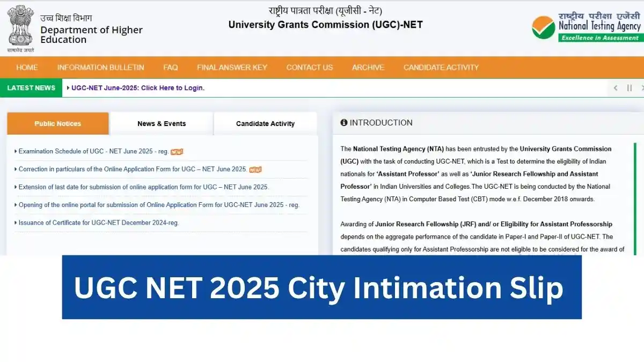The width and height of the screenshot is (644, 362).
Task: Switch to the Candidate Activity tab
Action: [x=265, y=123]
